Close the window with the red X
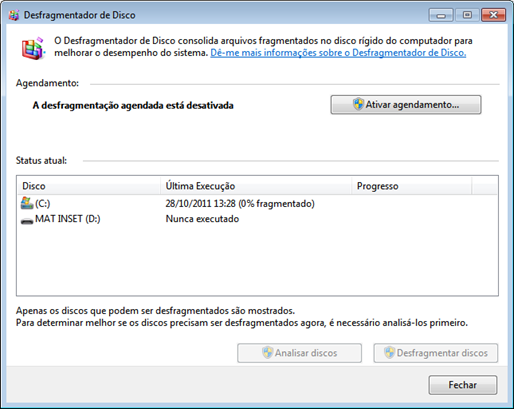 click(x=494, y=15)
